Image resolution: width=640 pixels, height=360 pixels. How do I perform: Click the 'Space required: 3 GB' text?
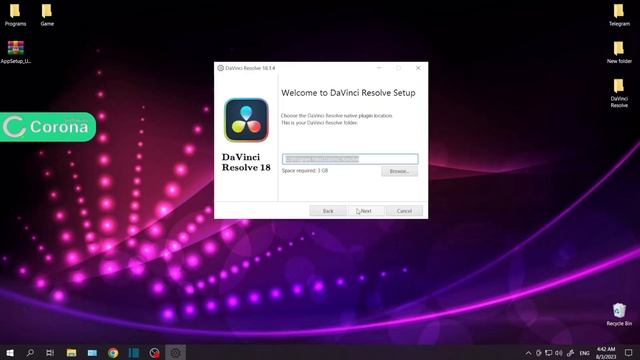(305, 171)
